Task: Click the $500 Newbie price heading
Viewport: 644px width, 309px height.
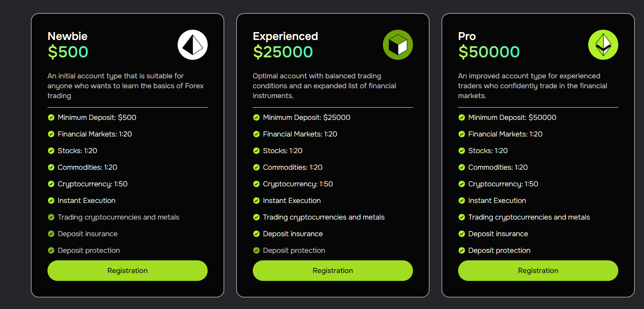Action: (x=68, y=52)
